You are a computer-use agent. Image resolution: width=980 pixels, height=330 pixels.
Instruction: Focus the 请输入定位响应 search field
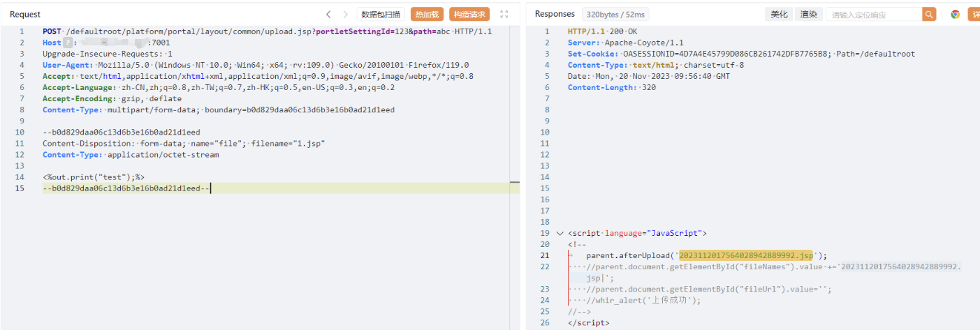(874, 14)
